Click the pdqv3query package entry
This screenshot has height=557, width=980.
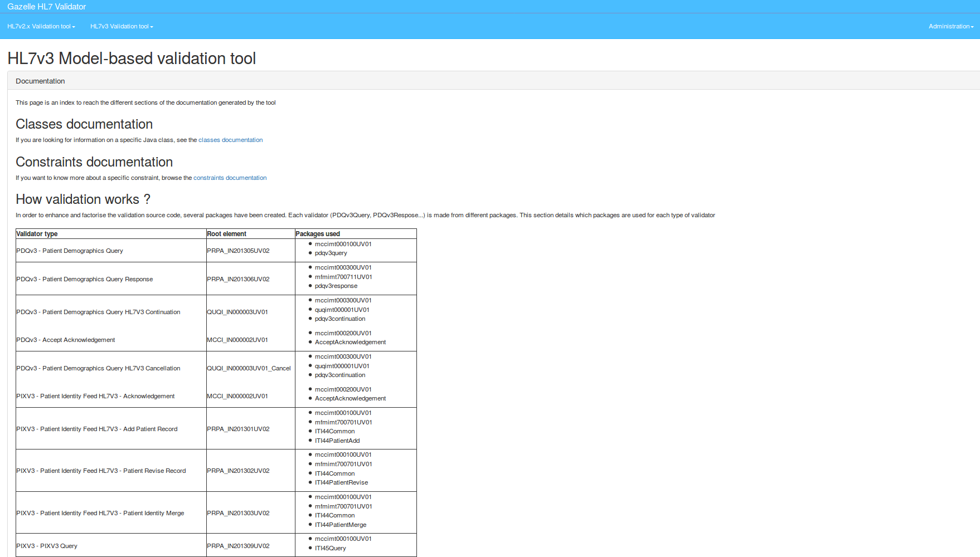point(331,253)
